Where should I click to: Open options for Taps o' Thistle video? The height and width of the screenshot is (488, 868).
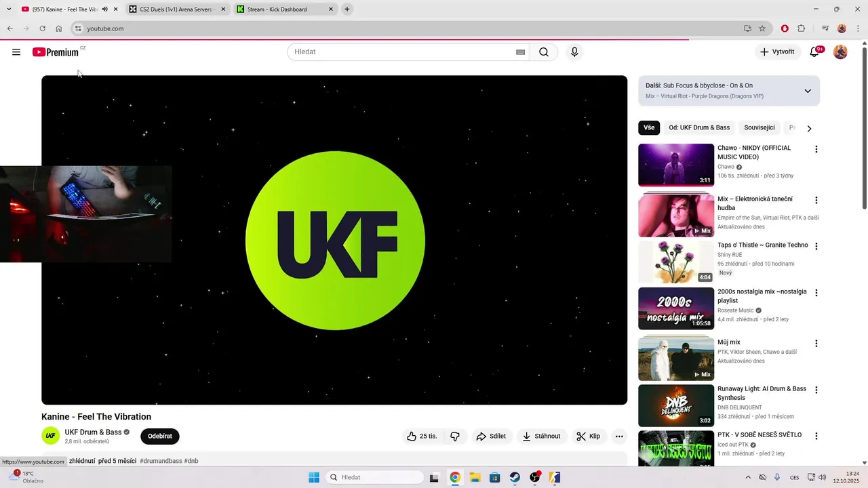coord(816,247)
